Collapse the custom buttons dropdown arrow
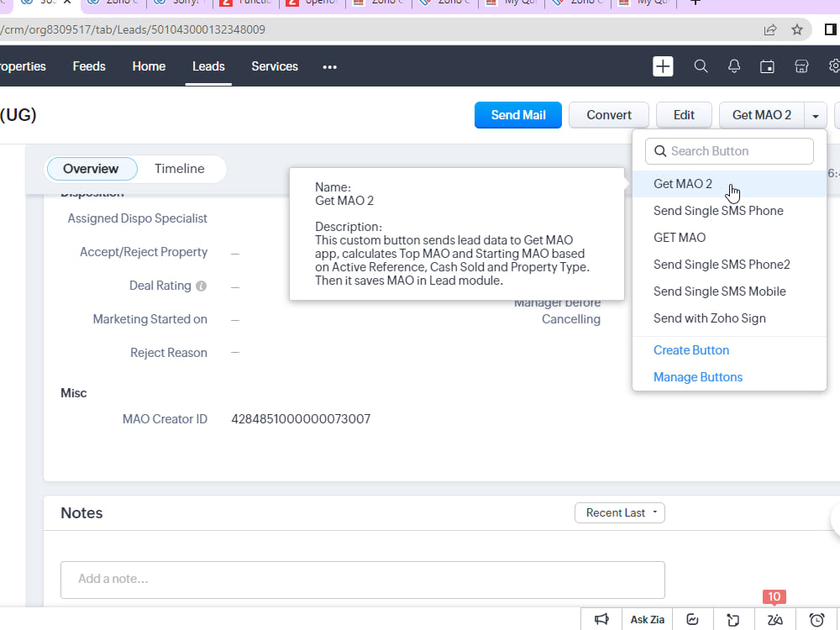This screenshot has height=630, width=840. 816,115
